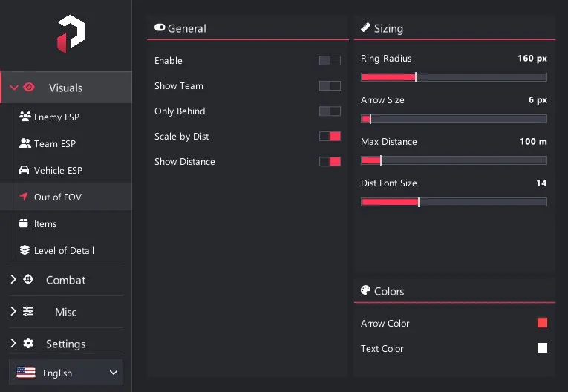Click the Settings gear icon
The image size is (568, 392).
[x=28, y=343]
